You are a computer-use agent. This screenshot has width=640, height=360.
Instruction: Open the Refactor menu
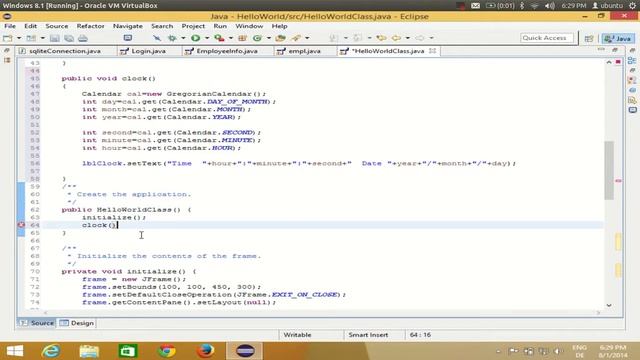(x=91, y=26)
